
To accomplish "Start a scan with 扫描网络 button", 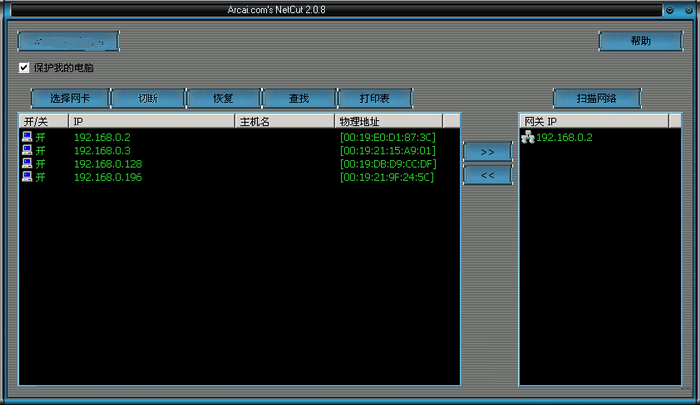I will [596, 99].
